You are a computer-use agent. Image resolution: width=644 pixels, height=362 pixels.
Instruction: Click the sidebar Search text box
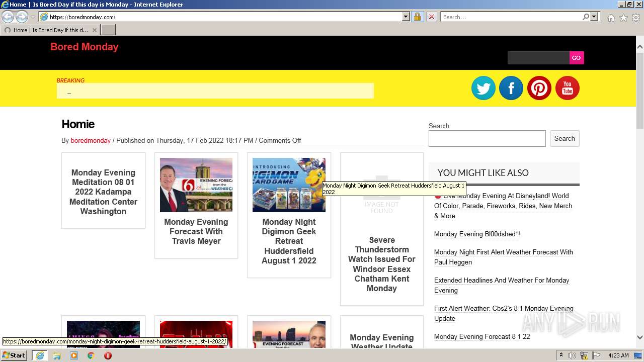[x=487, y=138]
